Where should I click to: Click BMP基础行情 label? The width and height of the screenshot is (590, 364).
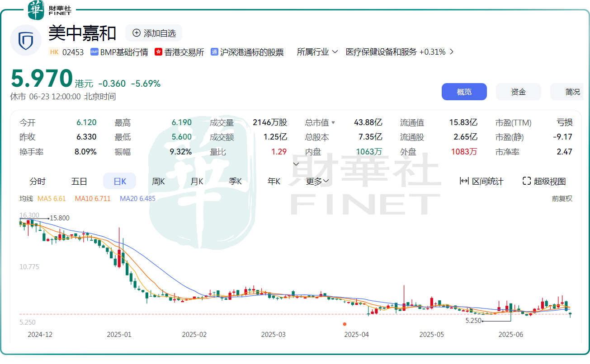[x=124, y=52]
